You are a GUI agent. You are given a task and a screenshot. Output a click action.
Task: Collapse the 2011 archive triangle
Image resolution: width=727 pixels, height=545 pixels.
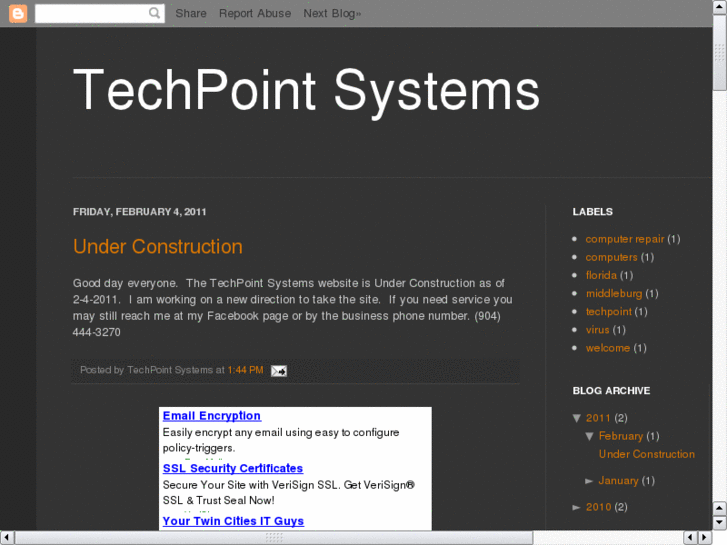coord(577,418)
